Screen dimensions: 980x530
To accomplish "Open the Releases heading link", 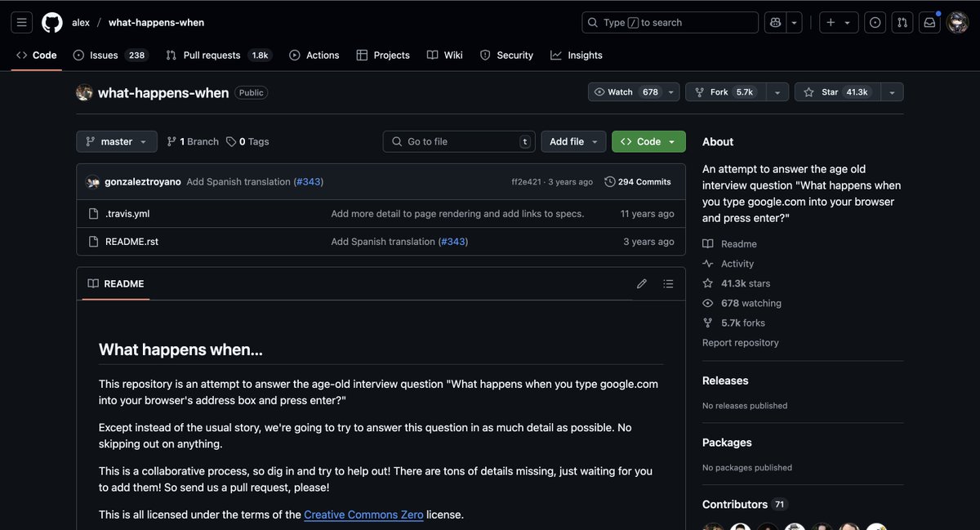I will coord(725,381).
